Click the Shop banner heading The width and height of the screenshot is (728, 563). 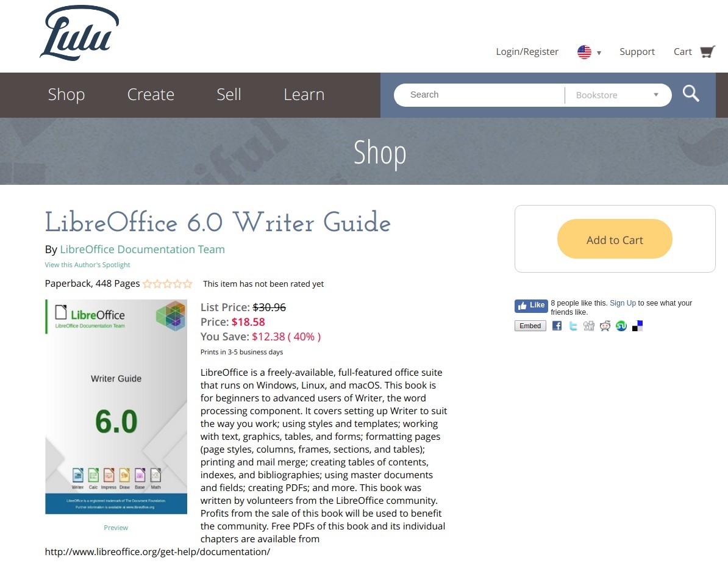[380, 152]
